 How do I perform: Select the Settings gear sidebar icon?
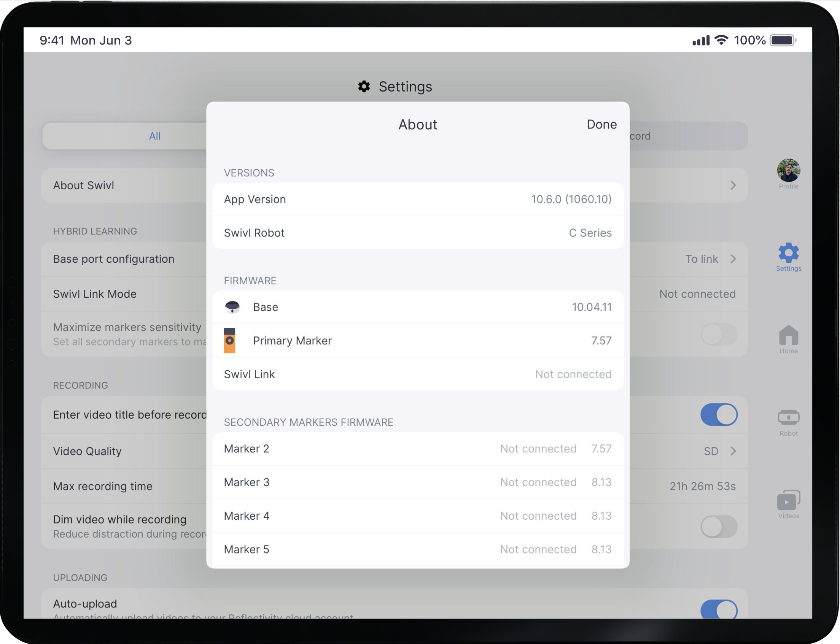point(788,253)
